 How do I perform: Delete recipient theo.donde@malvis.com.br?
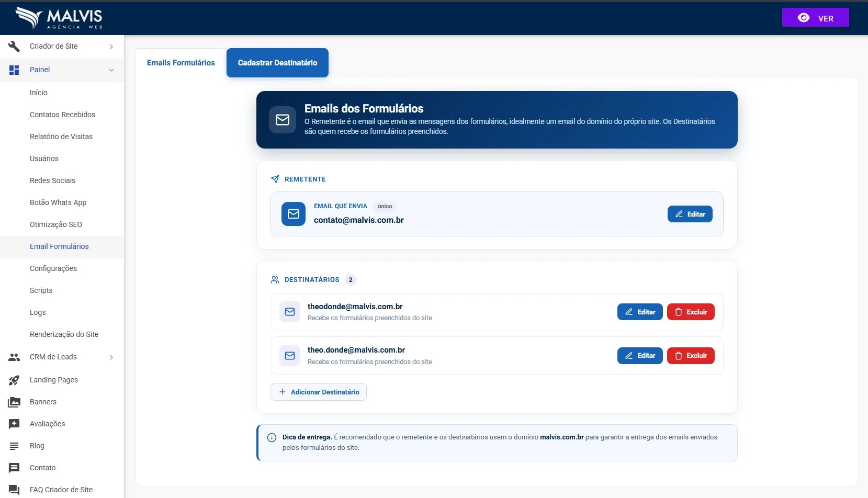pyautogui.click(x=691, y=356)
